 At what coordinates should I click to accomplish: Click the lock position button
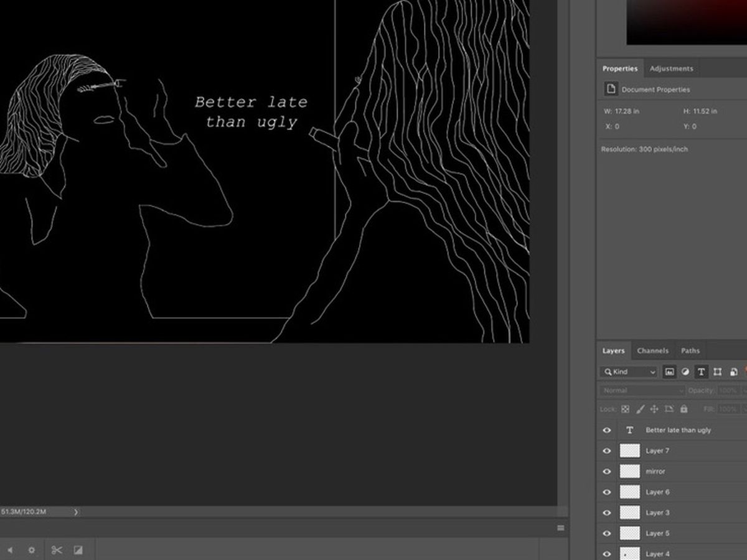pyautogui.click(x=654, y=409)
